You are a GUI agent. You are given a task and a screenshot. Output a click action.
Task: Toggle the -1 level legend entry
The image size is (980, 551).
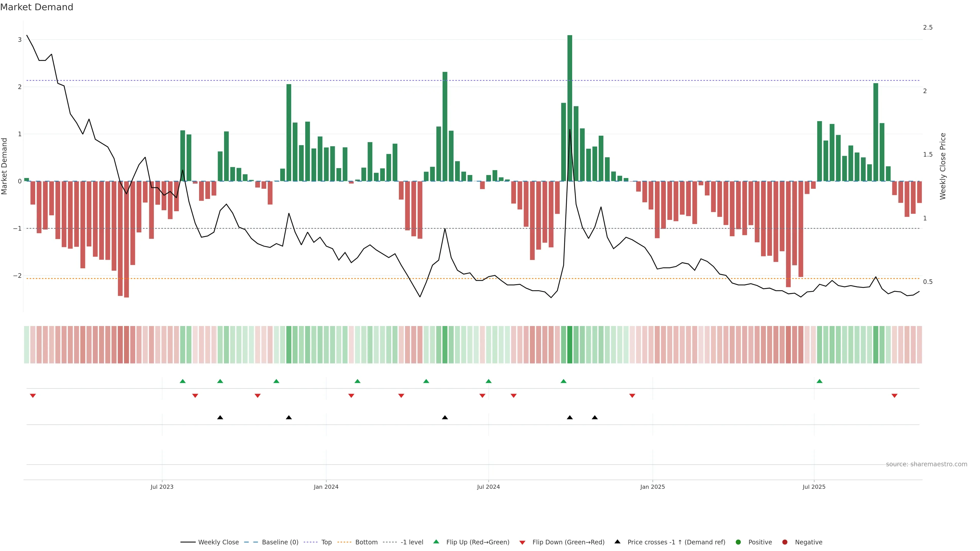412,542
